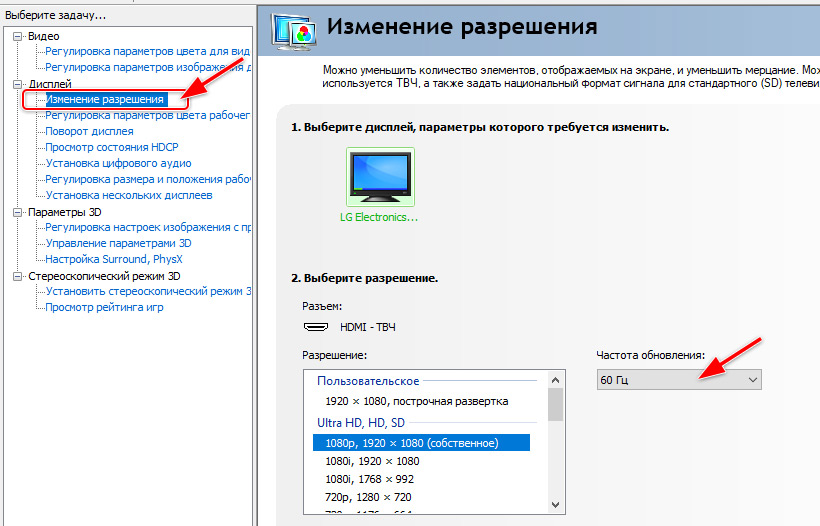820x526 pixels.
Task: Select 1080p, 1920 × 1080 (собственное)
Action: (422, 443)
